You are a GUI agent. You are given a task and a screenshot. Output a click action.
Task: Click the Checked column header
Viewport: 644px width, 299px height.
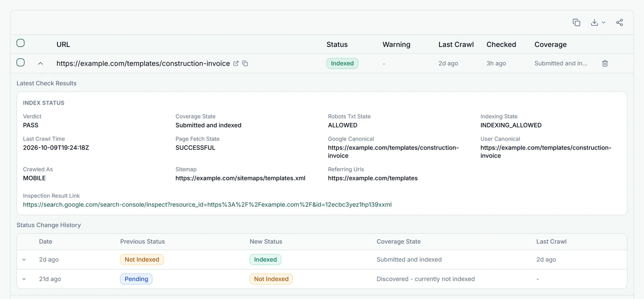pos(501,45)
